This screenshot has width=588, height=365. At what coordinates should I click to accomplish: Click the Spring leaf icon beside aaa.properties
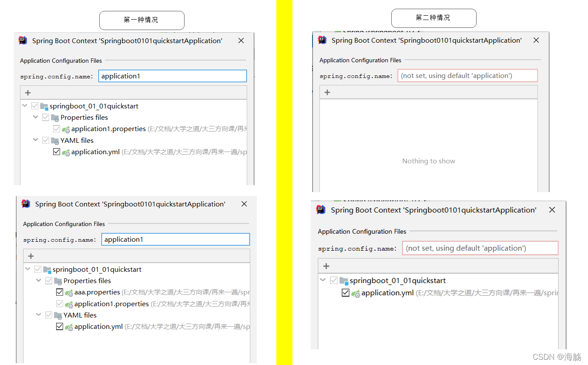tap(69, 293)
